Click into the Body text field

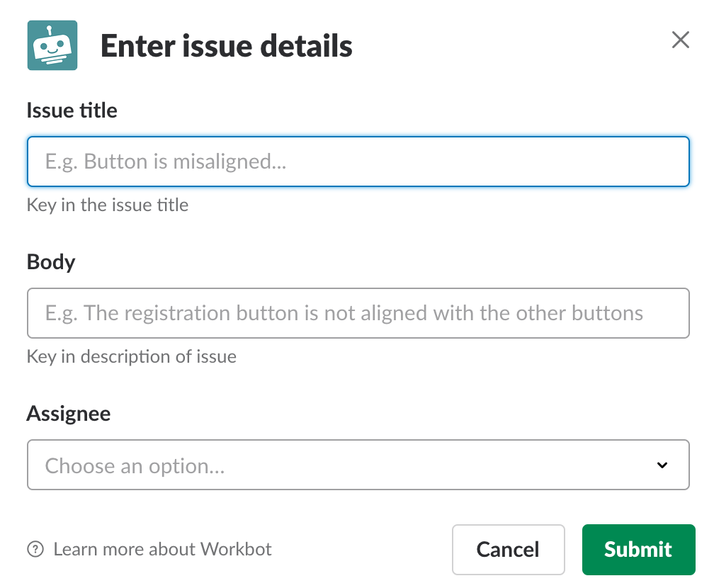[358, 313]
